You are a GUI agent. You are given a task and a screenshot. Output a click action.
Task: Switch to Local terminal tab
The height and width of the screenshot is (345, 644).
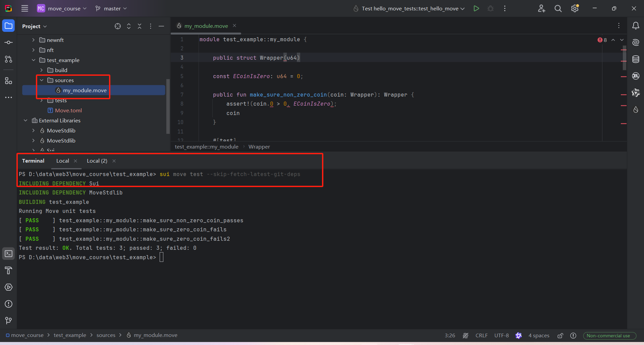[x=63, y=161]
